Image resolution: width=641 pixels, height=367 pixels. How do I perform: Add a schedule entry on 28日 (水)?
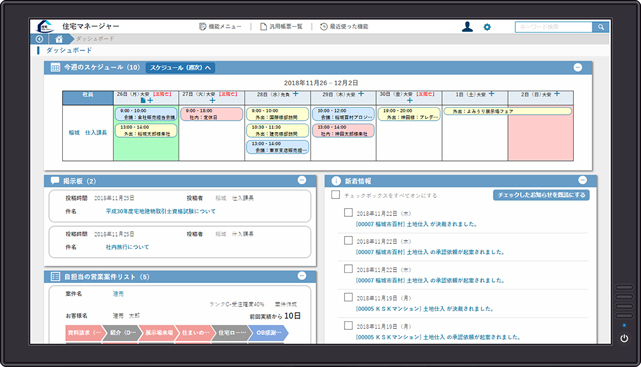tap(295, 94)
